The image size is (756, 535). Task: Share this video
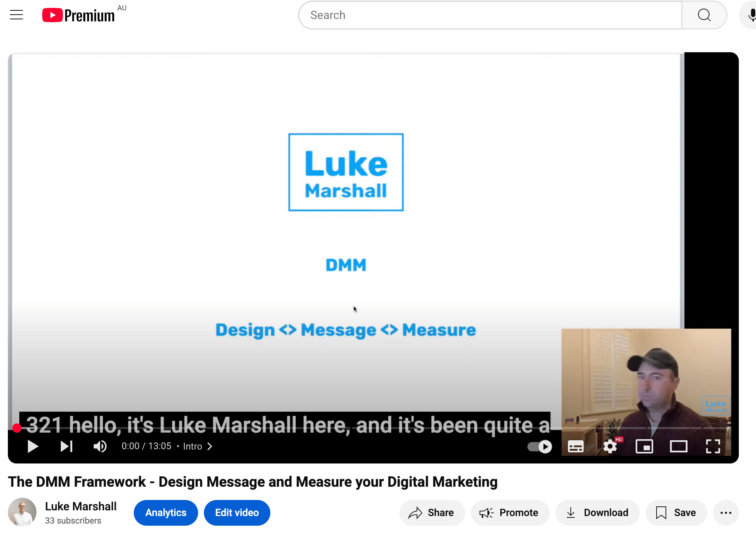432,512
